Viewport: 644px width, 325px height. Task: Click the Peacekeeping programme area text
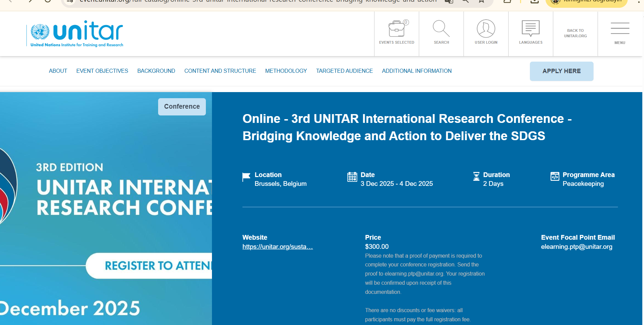(x=583, y=184)
